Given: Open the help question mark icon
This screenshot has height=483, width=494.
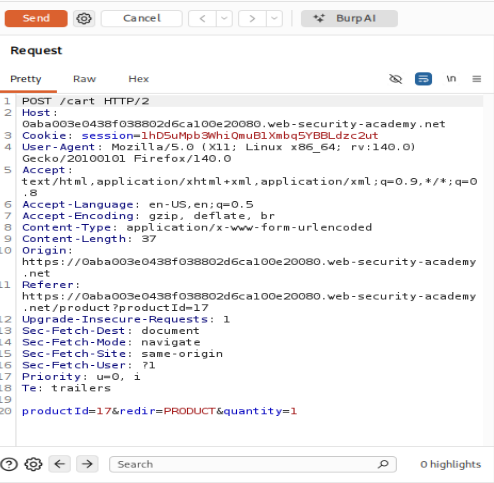Looking at the screenshot, I should point(9,464).
